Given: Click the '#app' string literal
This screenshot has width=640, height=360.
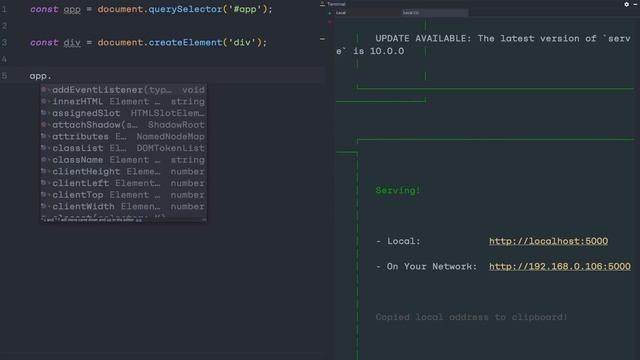Looking at the screenshot, I should 244,9.
